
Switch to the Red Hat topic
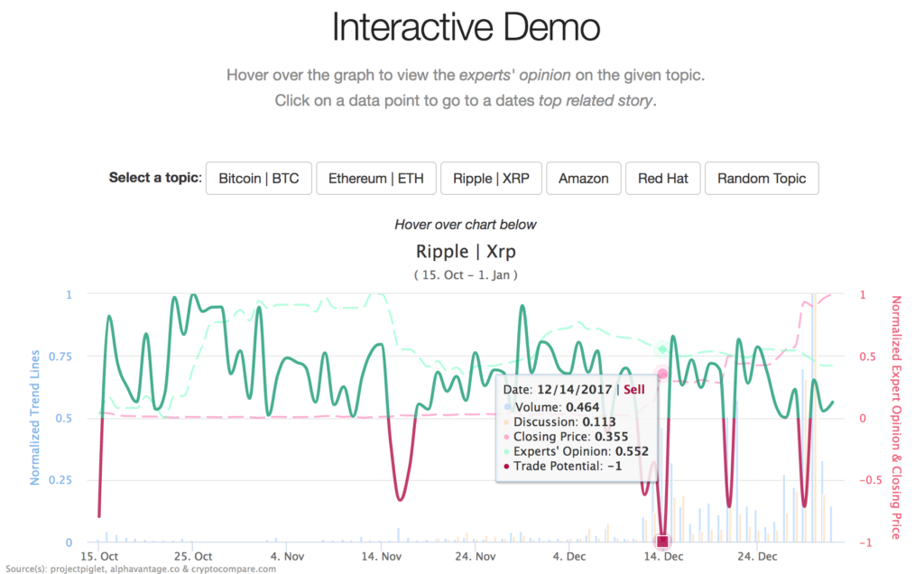(x=663, y=179)
